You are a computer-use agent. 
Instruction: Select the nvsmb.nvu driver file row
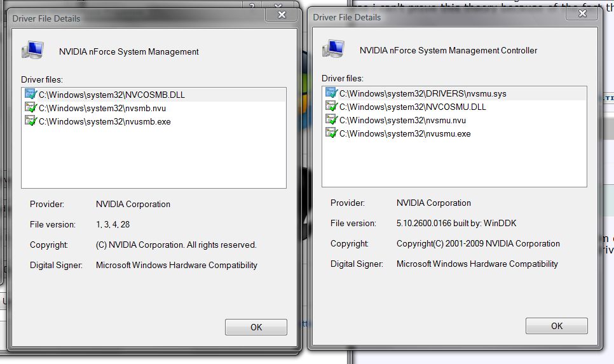(x=154, y=108)
